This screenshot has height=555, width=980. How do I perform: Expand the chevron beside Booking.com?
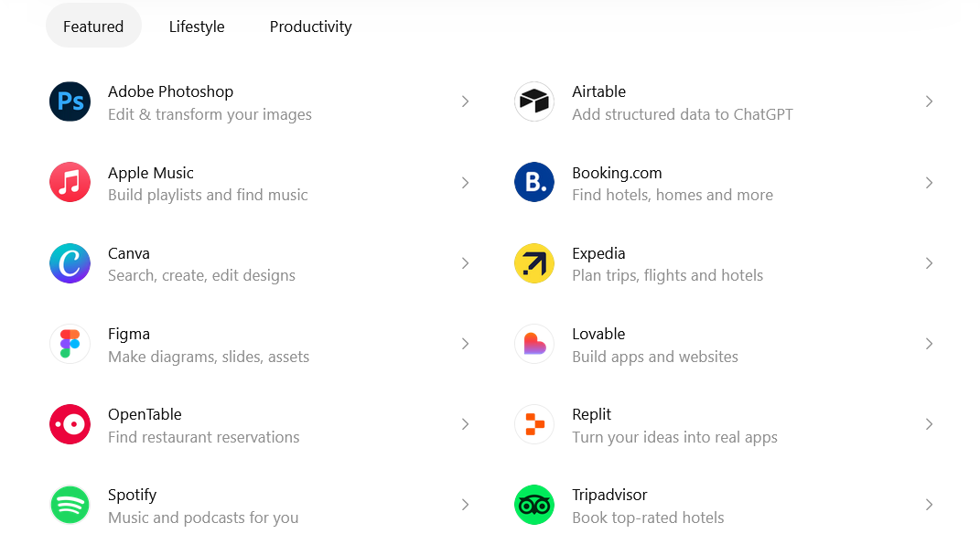tap(929, 183)
